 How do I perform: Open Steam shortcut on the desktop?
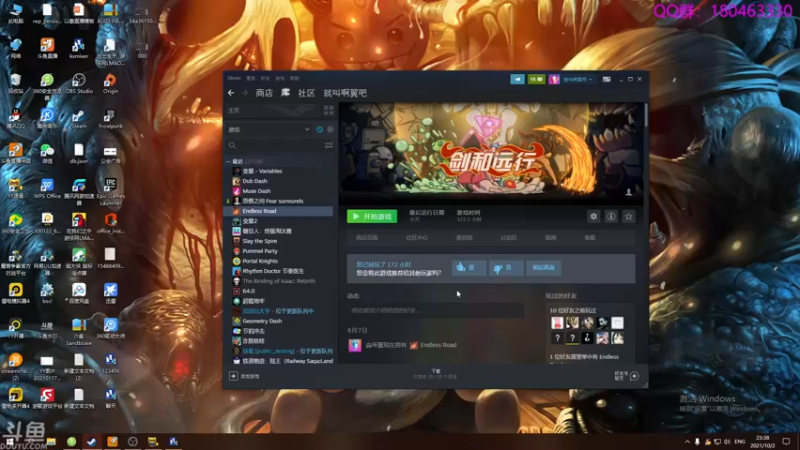79,119
